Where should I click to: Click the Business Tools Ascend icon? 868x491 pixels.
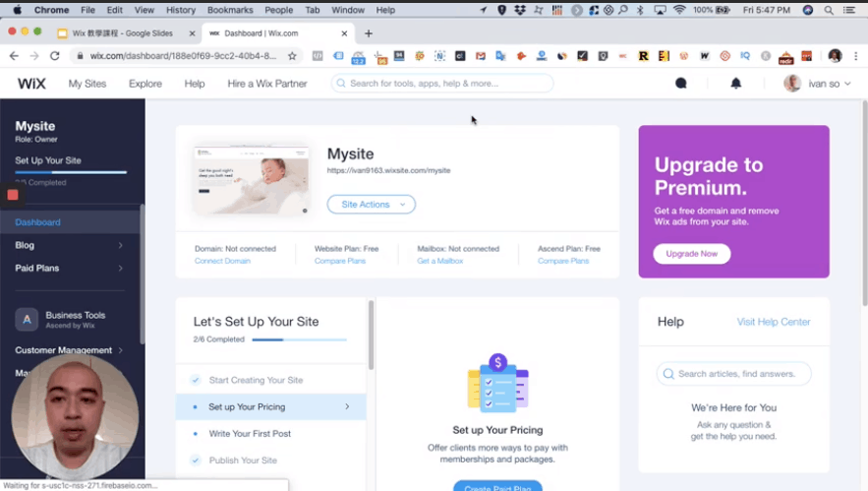point(27,320)
